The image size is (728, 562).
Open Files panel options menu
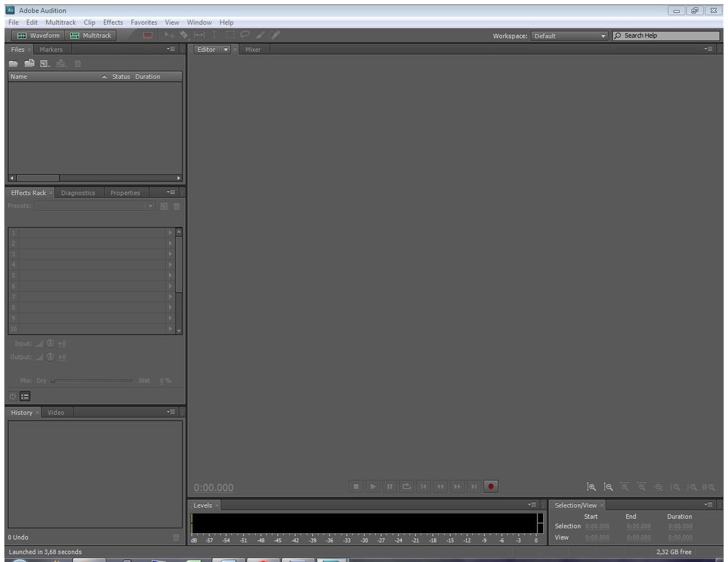[171, 49]
